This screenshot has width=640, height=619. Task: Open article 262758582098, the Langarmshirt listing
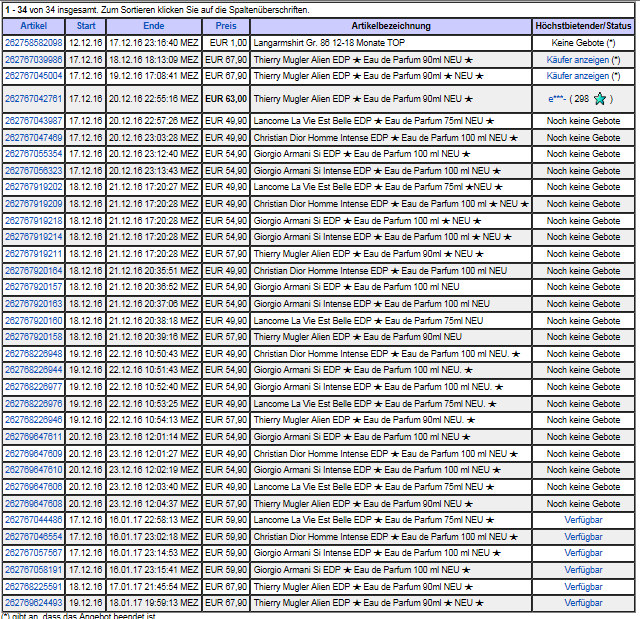[x=33, y=43]
